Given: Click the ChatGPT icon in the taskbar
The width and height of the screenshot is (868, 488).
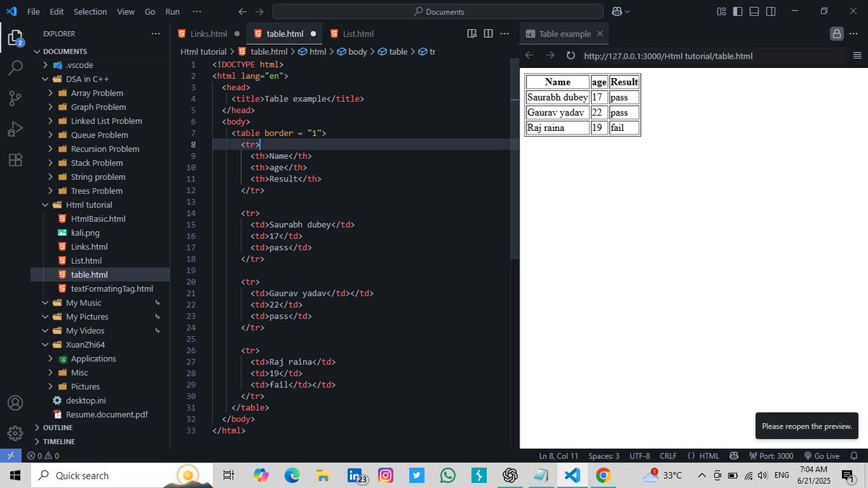Looking at the screenshot, I should pyautogui.click(x=510, y=475).
